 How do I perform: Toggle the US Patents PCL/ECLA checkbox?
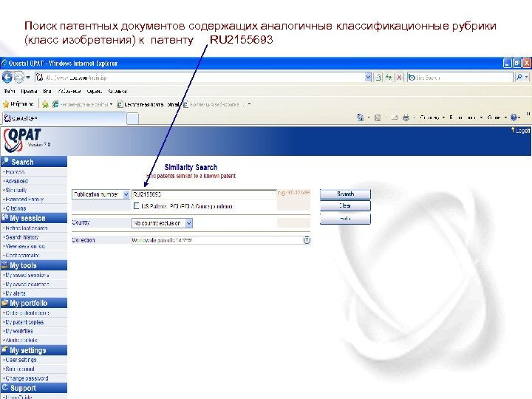click(137, 206)
